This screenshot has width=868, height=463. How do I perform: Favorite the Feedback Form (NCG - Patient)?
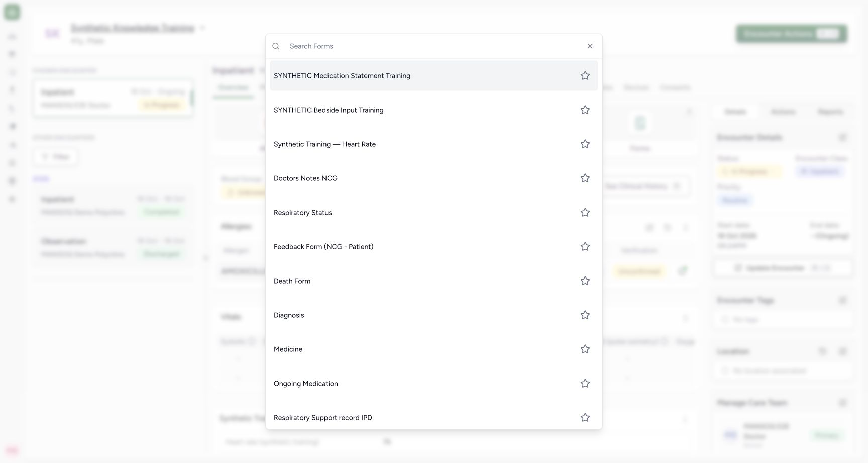pos(585,247)
